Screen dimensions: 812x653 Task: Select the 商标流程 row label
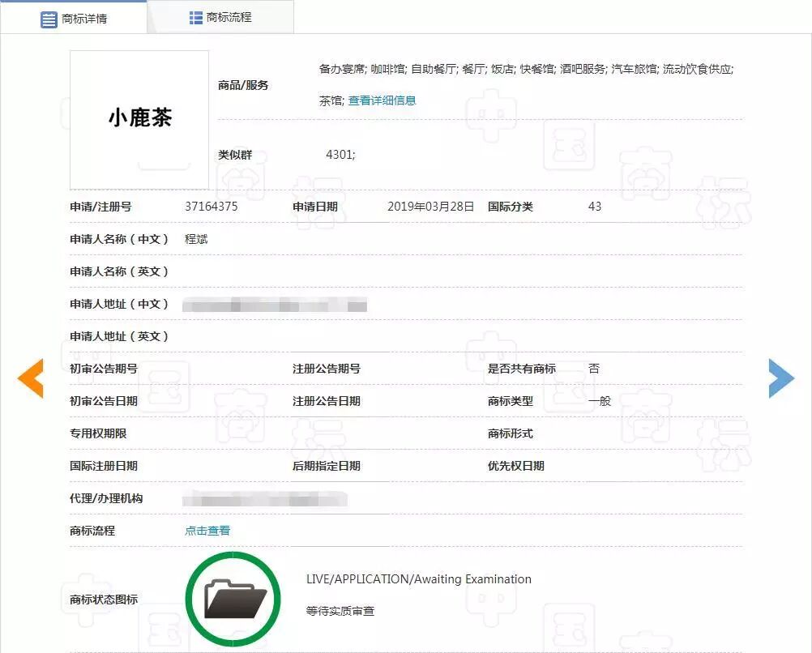tap(92, 531)
